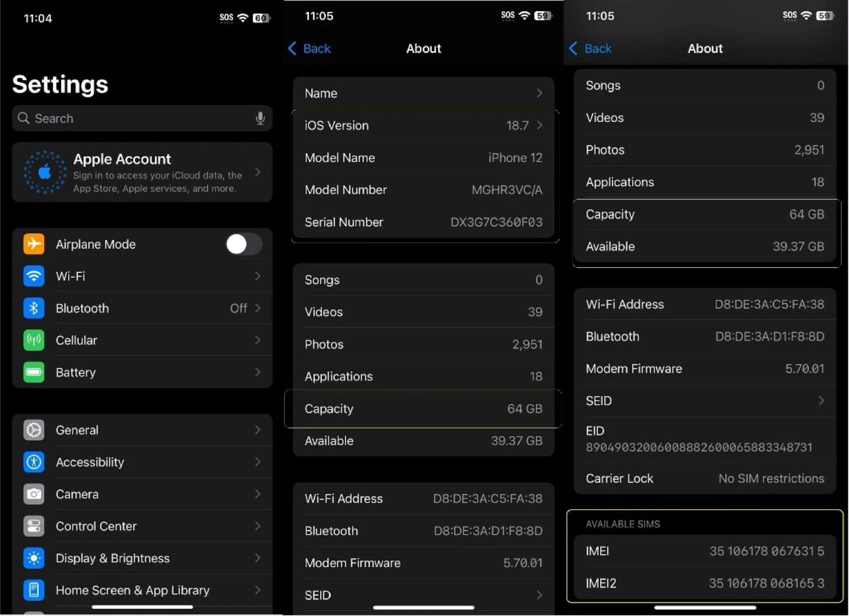
Task: Tap the Accessibility icon
Action: click(x=34, y=462)
